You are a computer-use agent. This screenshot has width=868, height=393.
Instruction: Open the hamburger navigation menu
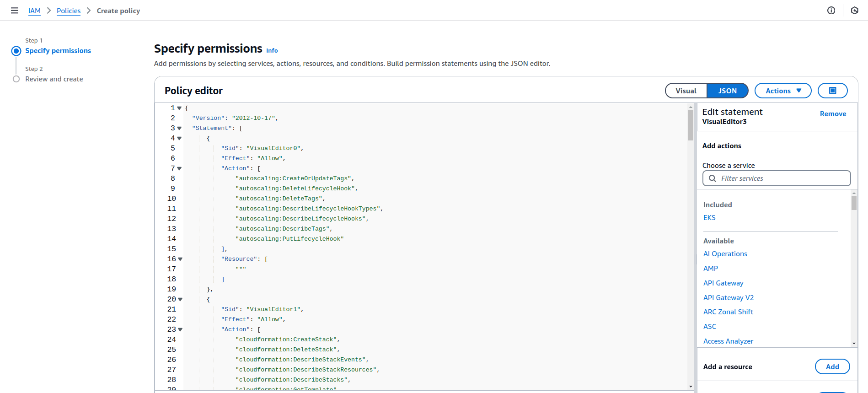pos(15,11)
